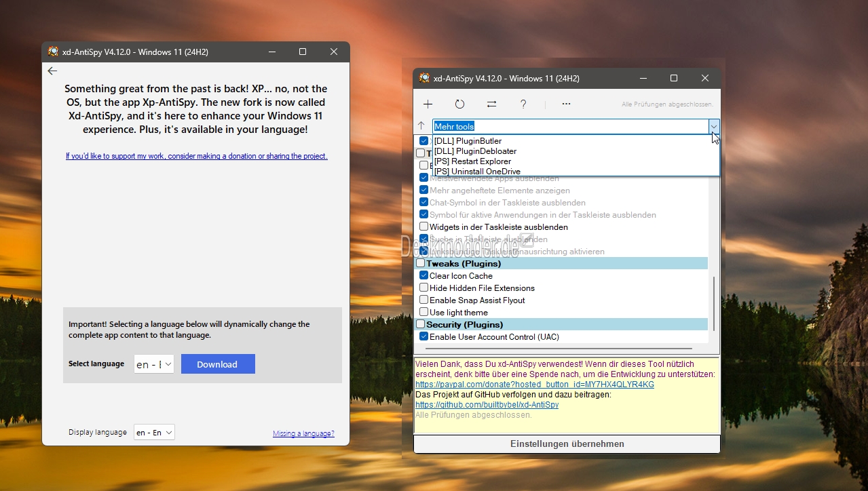Click into the Mehr tools combo box field
The height and width of the screenshot is (491, 868).
tap(570, 126)
